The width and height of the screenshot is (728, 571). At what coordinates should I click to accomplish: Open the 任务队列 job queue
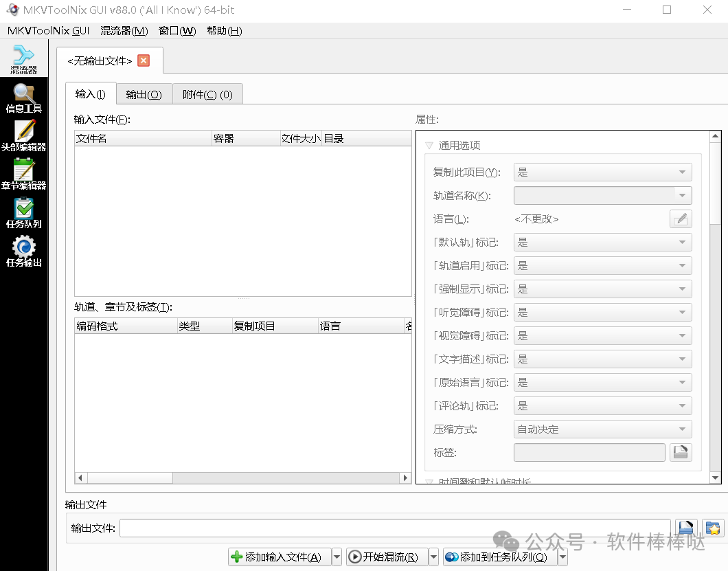point(23,214)
